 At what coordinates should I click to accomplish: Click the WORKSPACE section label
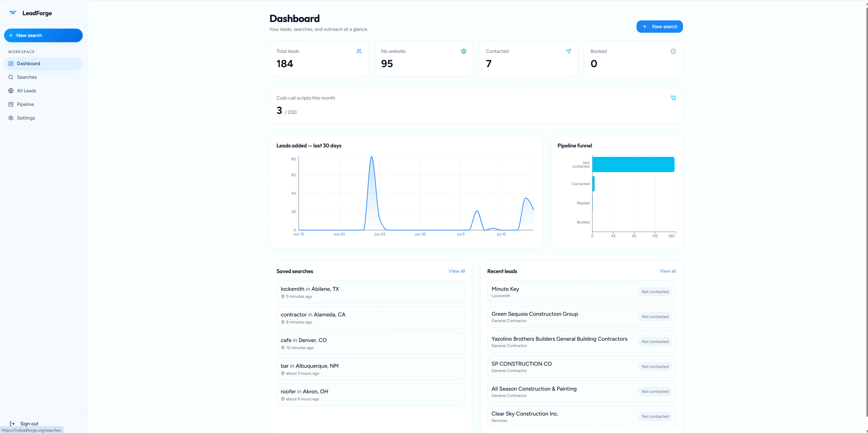pyautogui.click(x=21, y=52)
